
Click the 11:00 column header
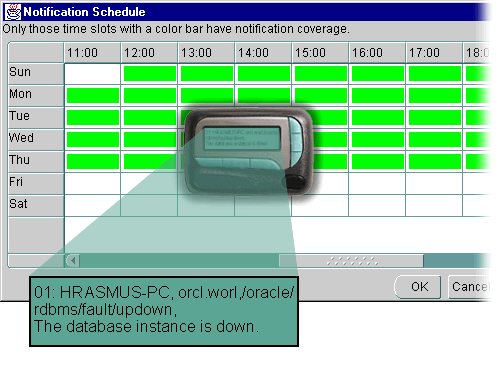pos(92,53)
